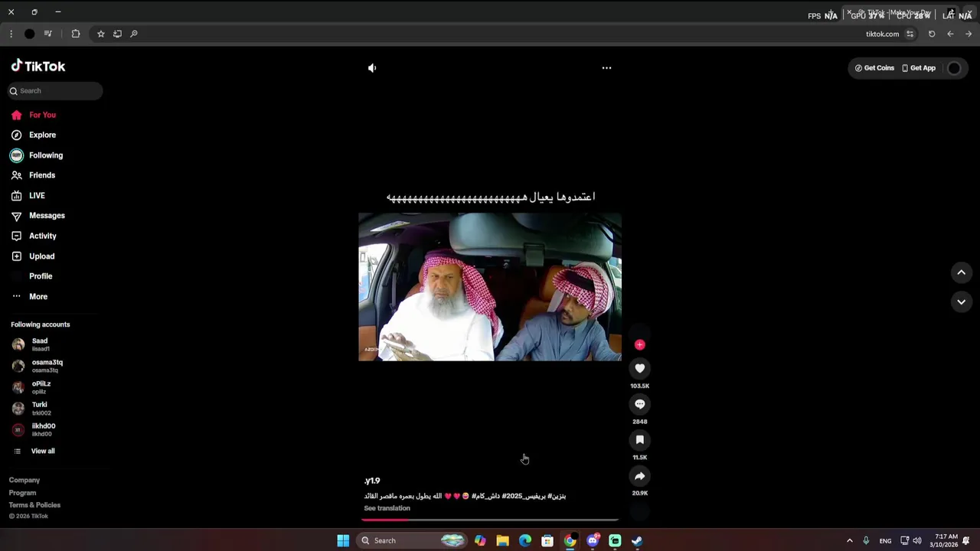Image resolution: width=980 pixels, height=551 pixels.
Task: Open the three-dots options on the video
Action: point(606,68)
